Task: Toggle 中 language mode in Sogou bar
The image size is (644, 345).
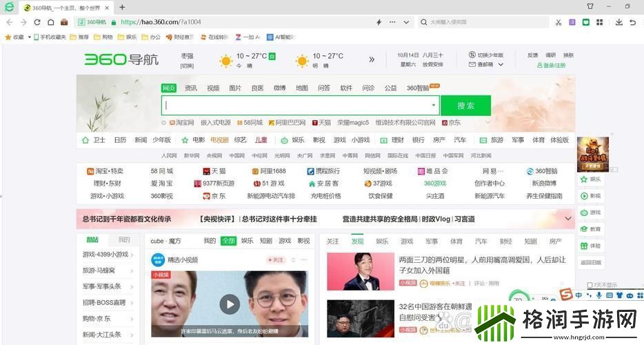Action: 578,295
